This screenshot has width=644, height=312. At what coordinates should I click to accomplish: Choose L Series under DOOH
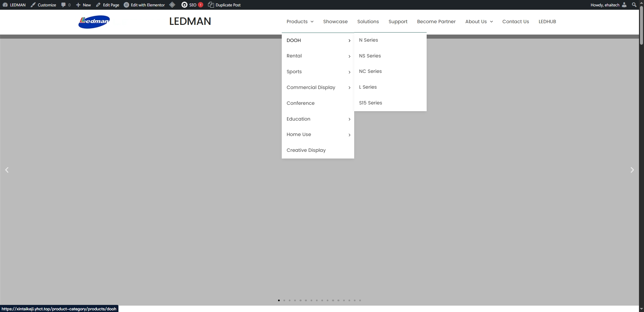click(368, 87)
